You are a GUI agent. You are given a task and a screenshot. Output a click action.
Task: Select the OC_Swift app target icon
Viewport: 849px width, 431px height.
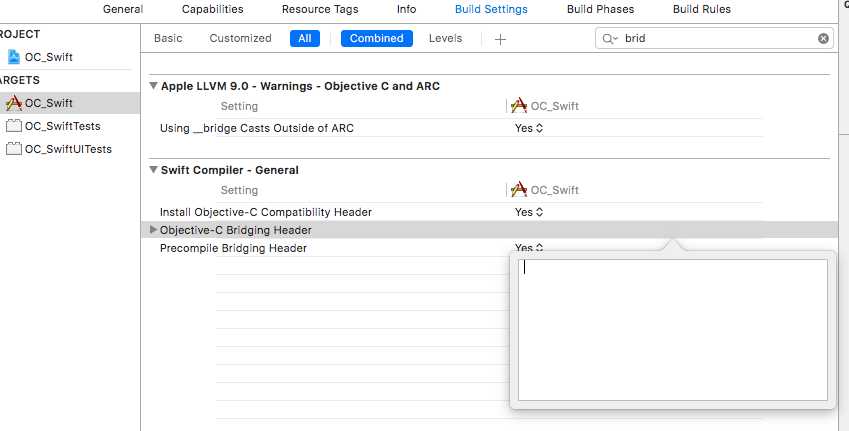(x=14, y=102)
